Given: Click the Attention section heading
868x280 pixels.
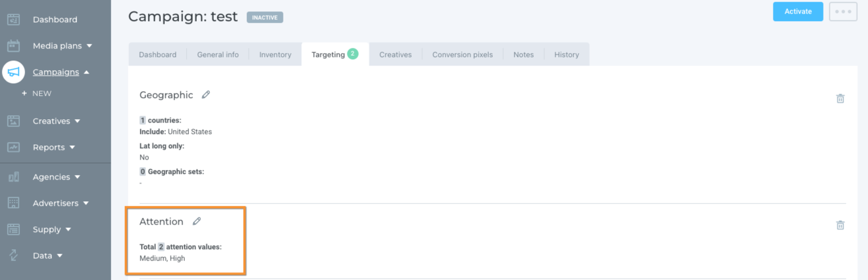Looking at the screenshot, I should (161, 221).
